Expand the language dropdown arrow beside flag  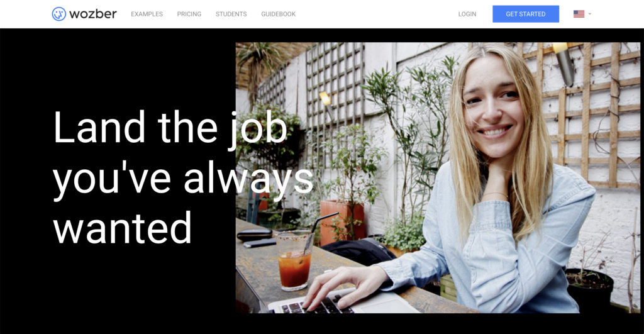pyautogui.click(x=590, y=14)
